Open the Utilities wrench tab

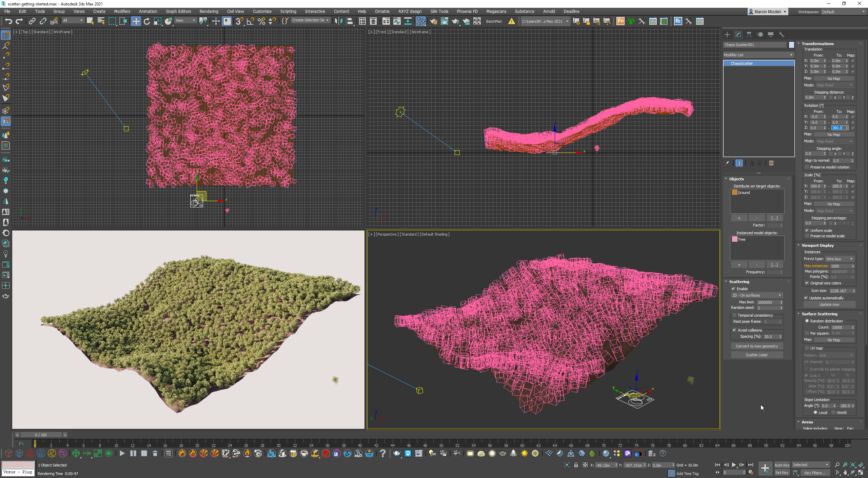click(782, 35)
